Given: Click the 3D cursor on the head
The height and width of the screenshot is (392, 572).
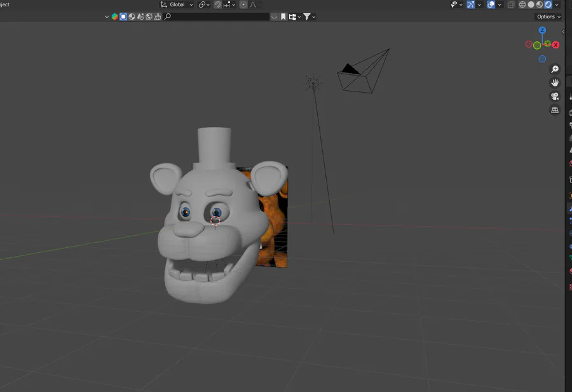Looking at the screenshot, I should coord(215,221).
